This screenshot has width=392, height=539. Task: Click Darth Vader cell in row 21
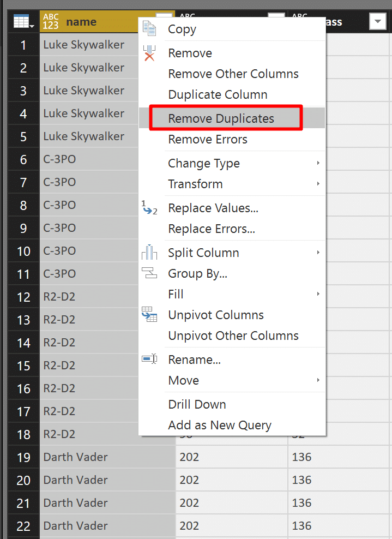point(107,503)
